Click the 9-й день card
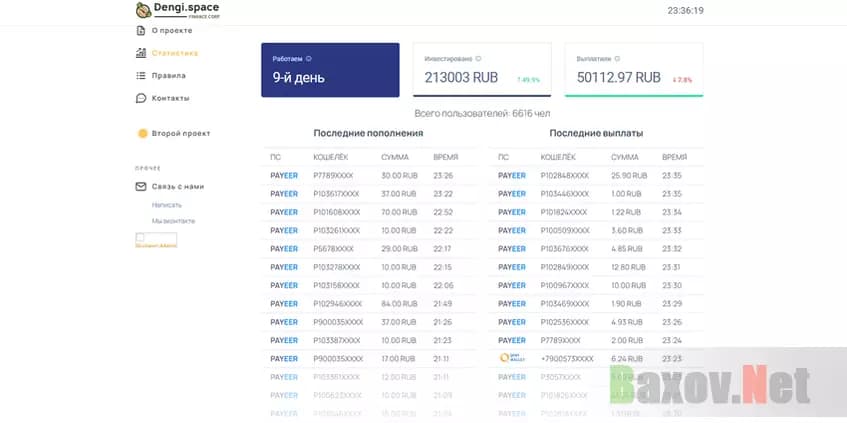 [x=330, y=70]
